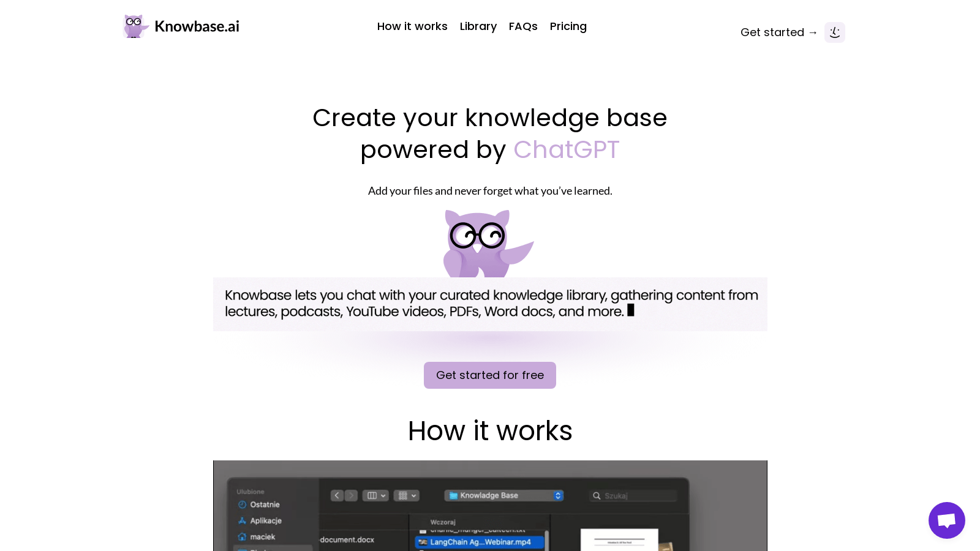Click the back arrow in Finder video
The width and height of the screenshot is (980, 551).
coord(337,495)
